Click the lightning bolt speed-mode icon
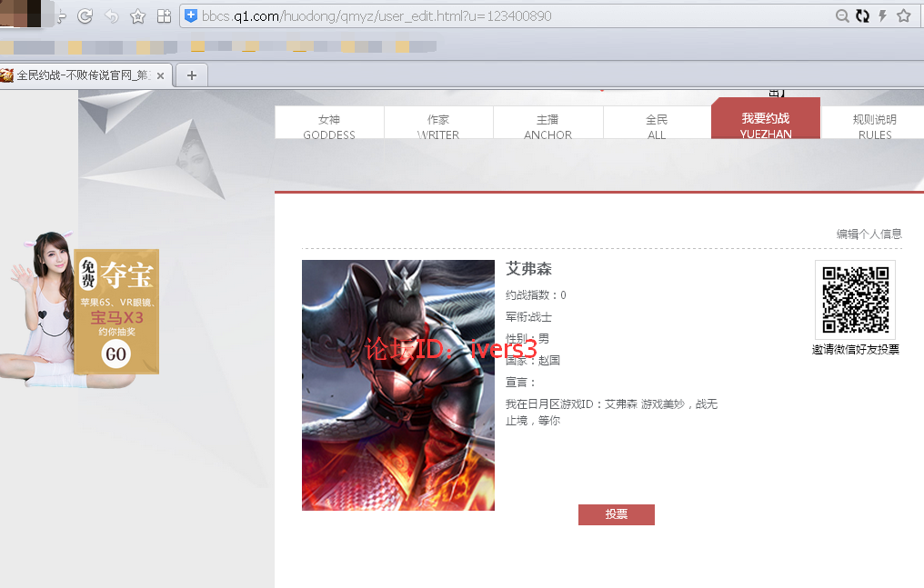Image resolution: width=924 pixels, height=588 pixels. coord(883,15)
